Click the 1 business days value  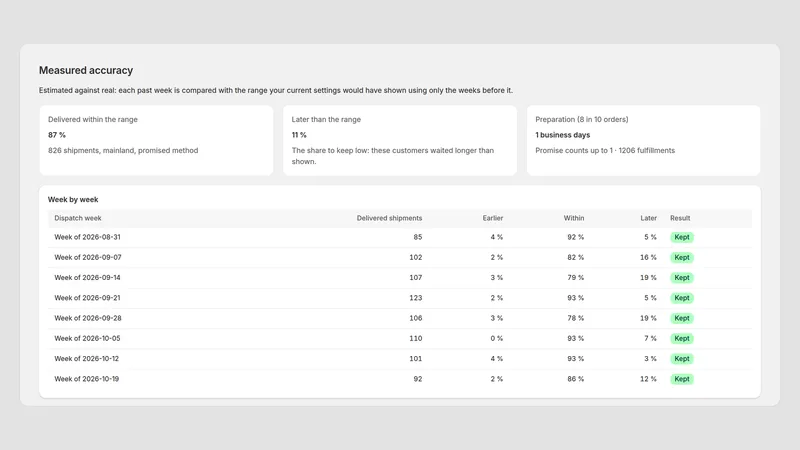click(x=562, y=135)
